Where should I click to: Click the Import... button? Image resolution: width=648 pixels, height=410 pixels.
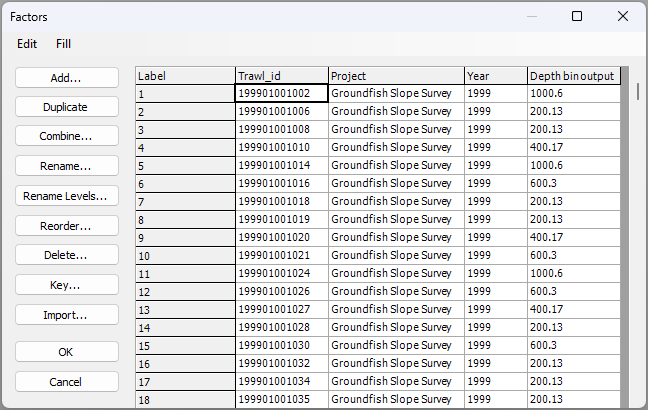pos(67,315)
